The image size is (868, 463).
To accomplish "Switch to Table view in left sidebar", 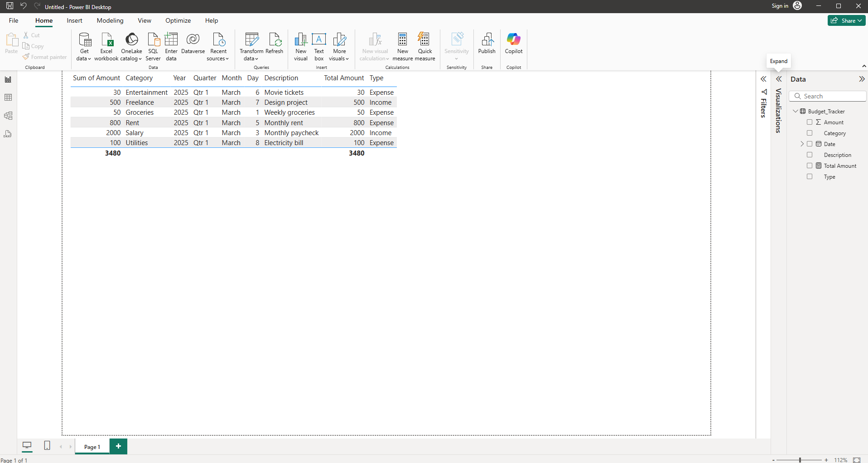I will coord(8,97).
